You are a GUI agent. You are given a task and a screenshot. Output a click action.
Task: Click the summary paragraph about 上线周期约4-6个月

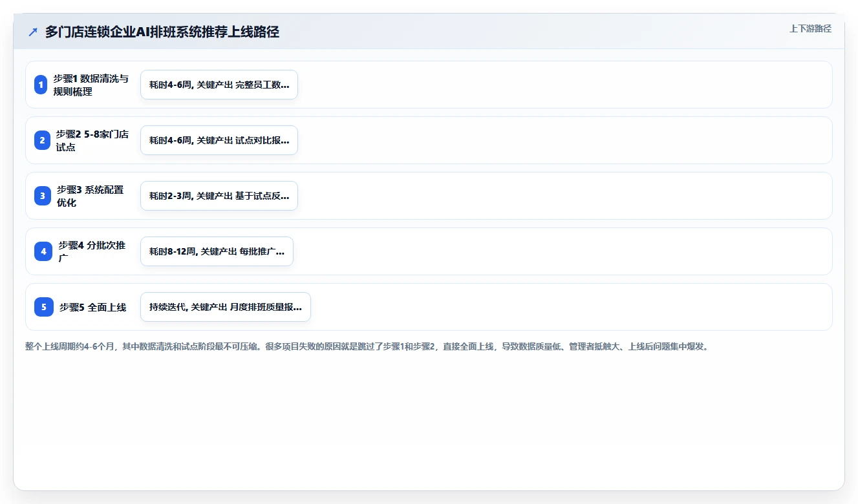coord(368,346)
